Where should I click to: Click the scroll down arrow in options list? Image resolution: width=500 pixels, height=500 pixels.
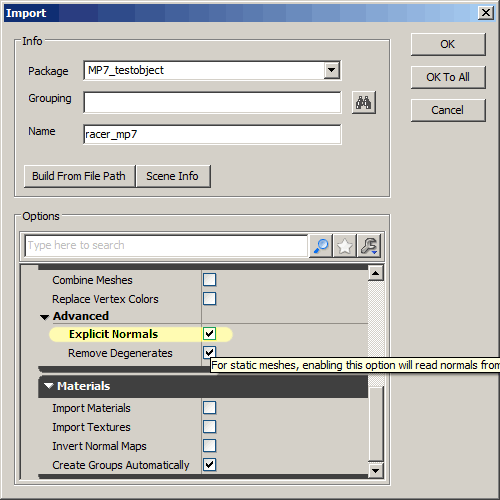point(376,471)
